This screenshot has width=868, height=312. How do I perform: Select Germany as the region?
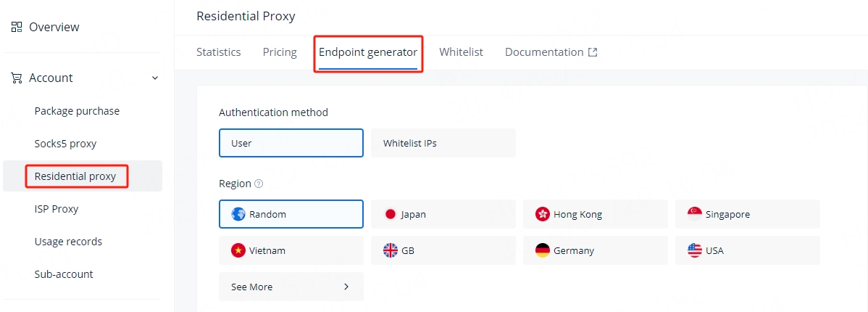595,250
